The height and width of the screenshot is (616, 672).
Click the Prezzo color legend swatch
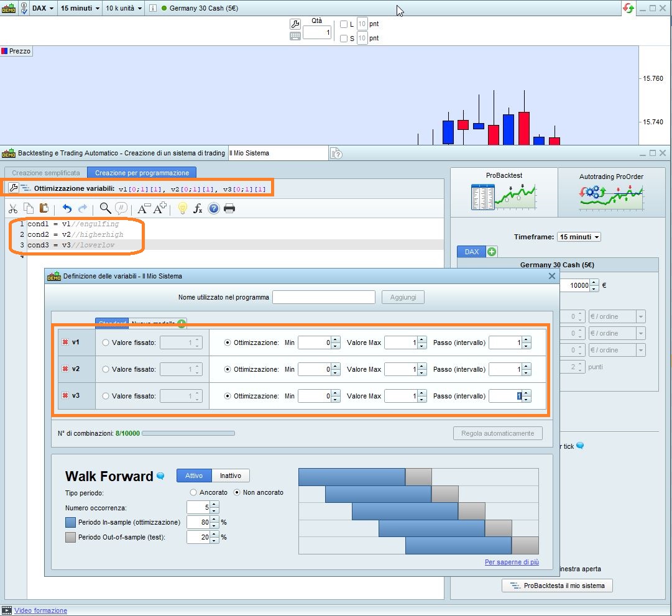[4, 51]
